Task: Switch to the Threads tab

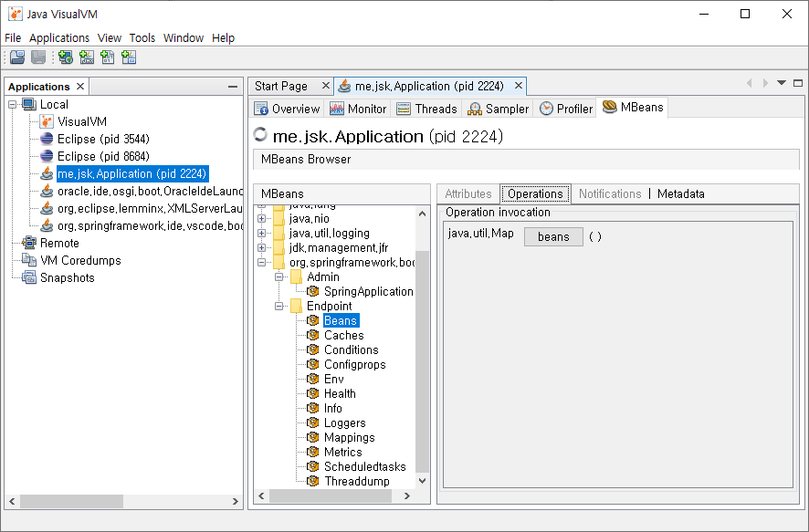Action: coord(426,109)
